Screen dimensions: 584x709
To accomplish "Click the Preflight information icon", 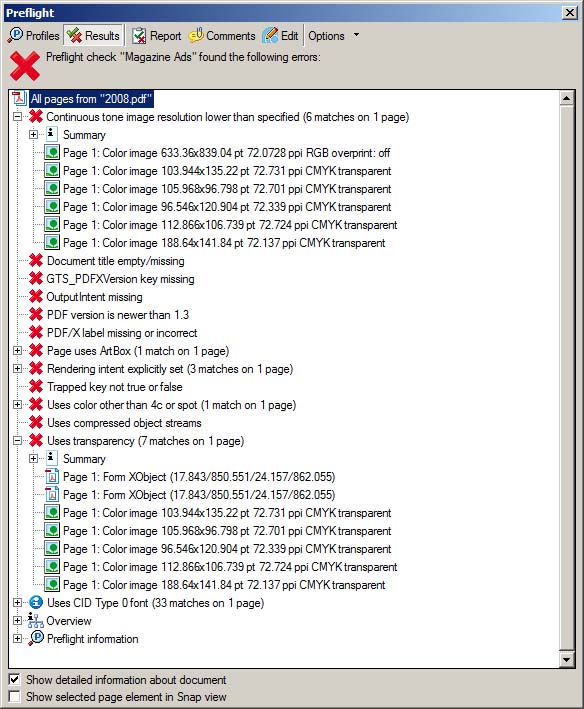I will pyautogui.click(x=36, y=639).
